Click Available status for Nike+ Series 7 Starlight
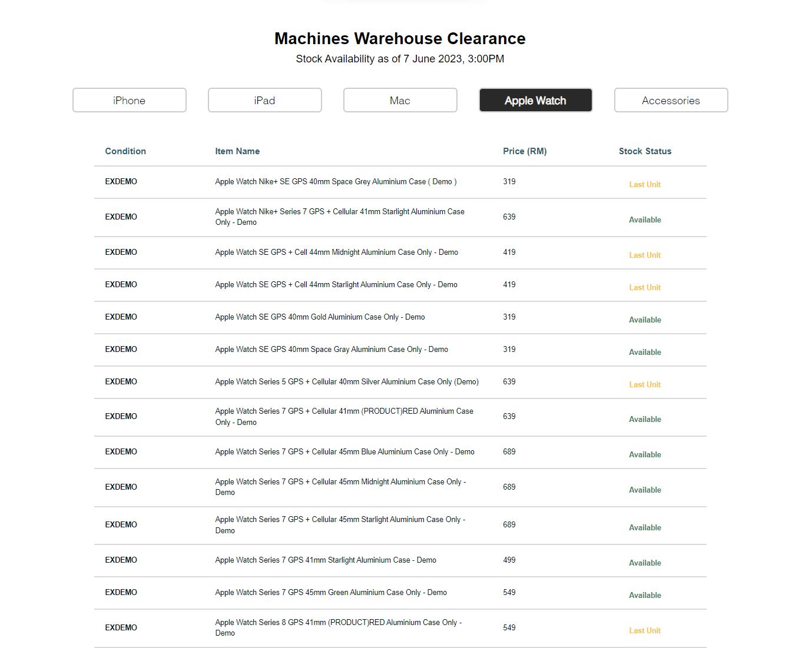The image size is (812, 648). [x=645, y=220]
